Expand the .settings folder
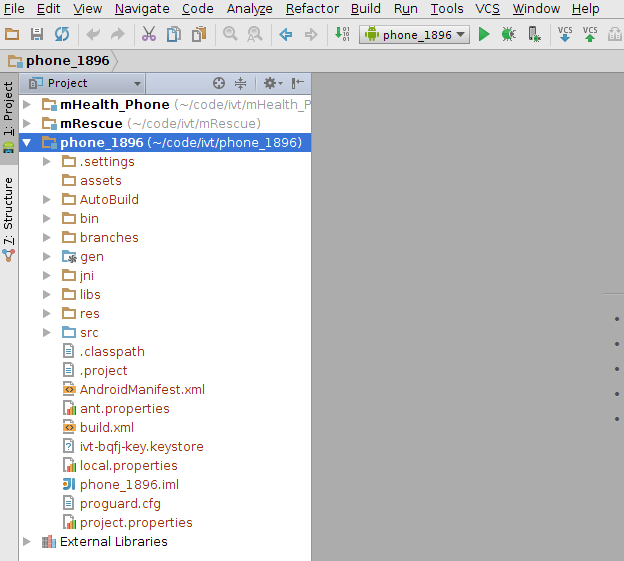The width and height of the screenshot is (624, 561). coord(47,162)
